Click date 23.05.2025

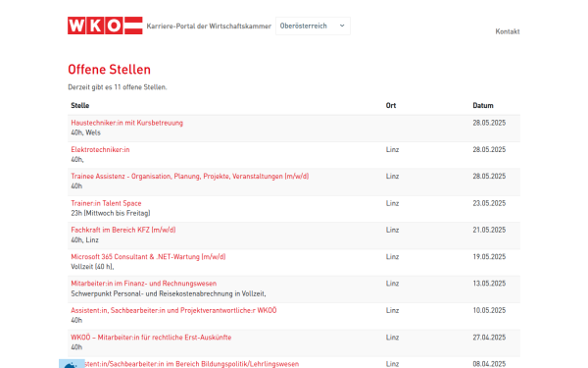(489, 203)
